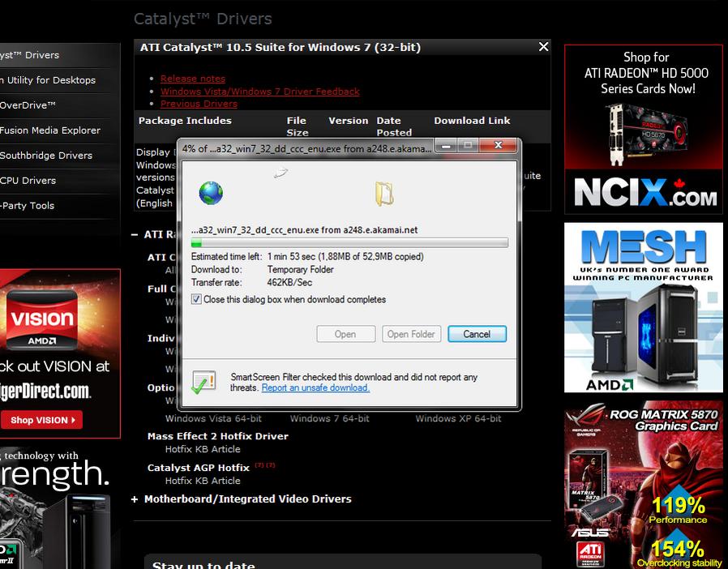Click the Estimated time left value
Screen dimensions: 728x569
(345, 257)
